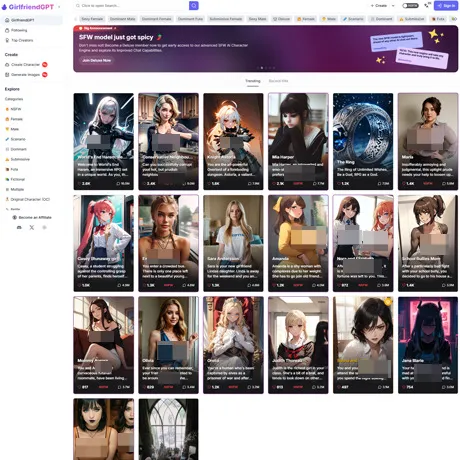460x460 pixels.
Task: Click the Sign In button
Action: tap(446, 6)
